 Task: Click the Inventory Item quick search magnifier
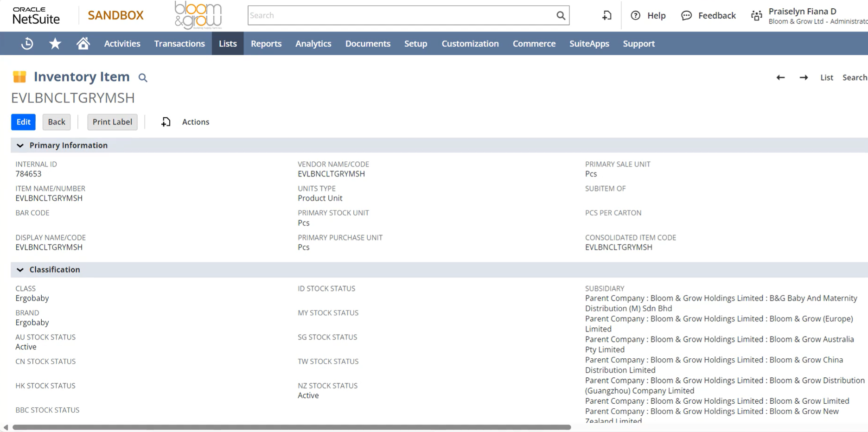143,78
